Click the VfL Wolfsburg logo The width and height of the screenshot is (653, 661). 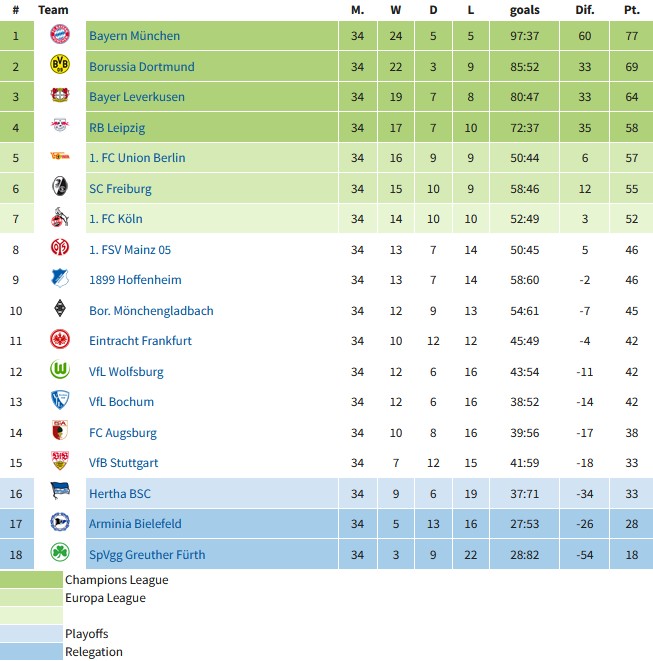(x=60, y=371)
